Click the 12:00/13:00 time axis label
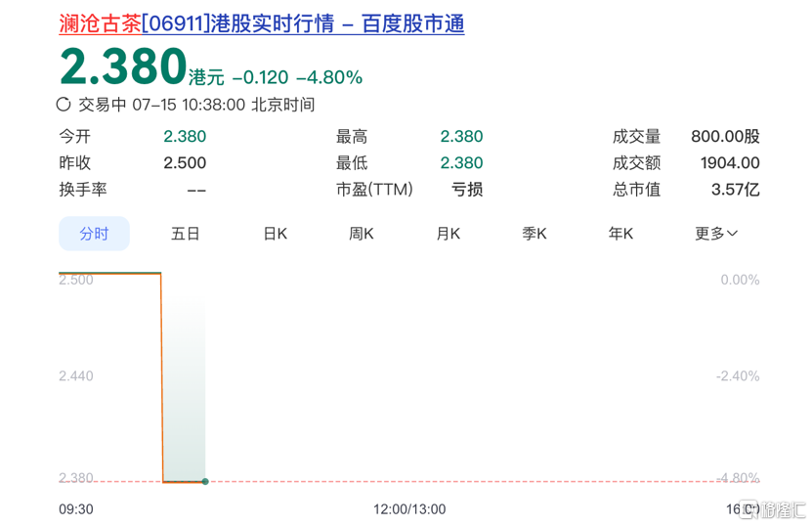Viewport: 812px width, 526px height. pyautogui.click(x=409, y=509)
